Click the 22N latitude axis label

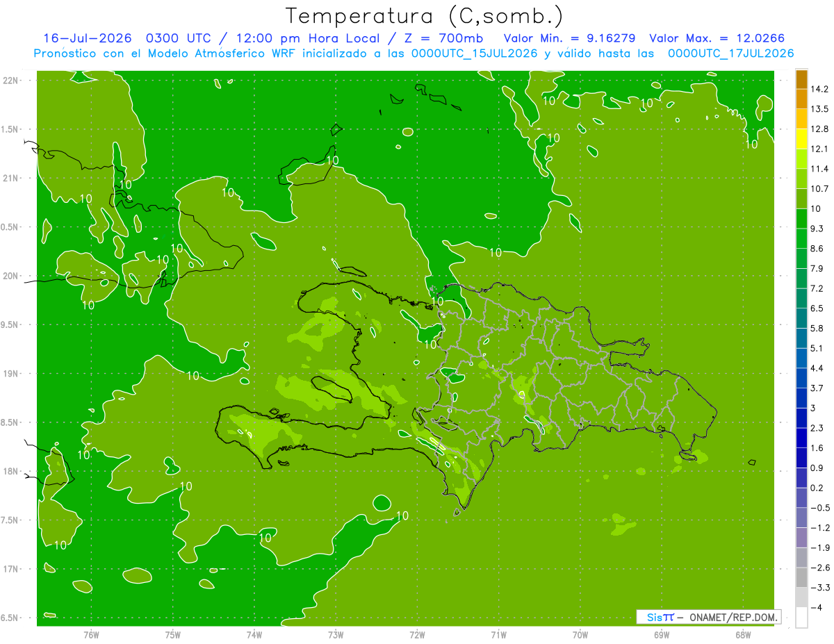click(x=10, y=80)
